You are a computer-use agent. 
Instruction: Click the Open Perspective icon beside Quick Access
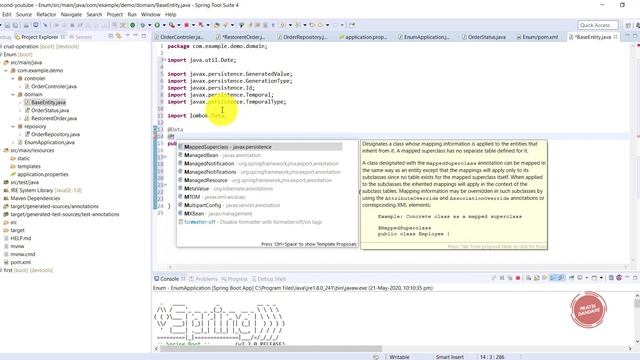[628, 25]
